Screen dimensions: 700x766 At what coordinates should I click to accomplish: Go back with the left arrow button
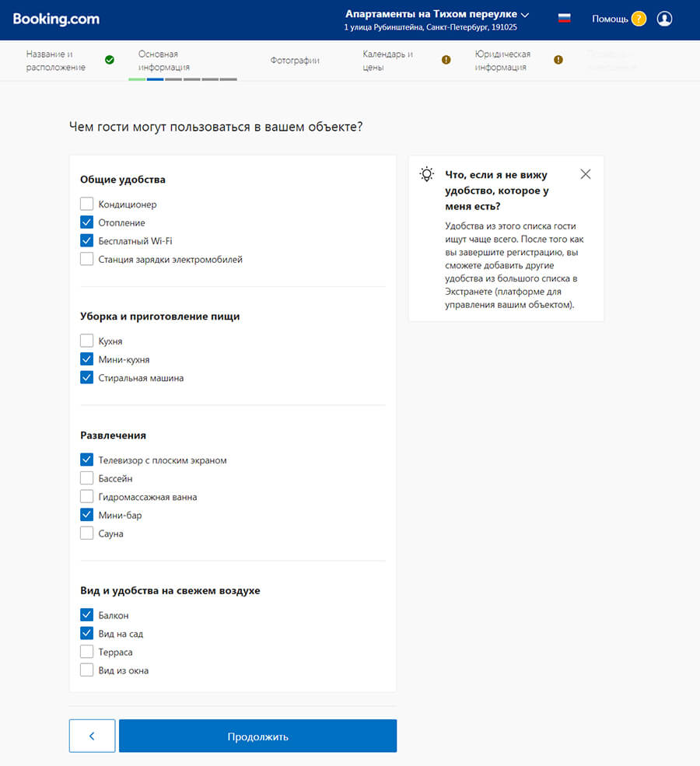click(x=92, y=736)
